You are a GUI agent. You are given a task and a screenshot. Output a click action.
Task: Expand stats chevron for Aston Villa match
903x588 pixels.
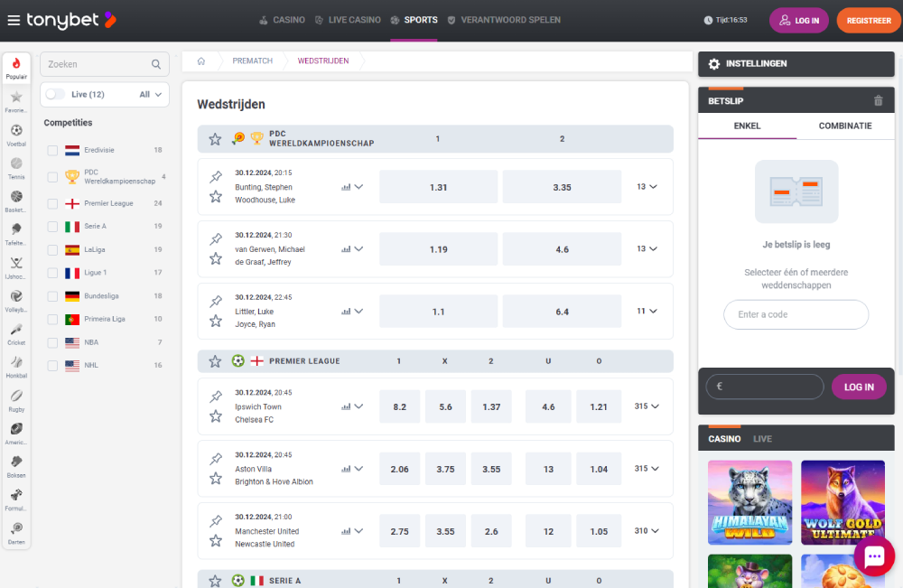coord(358,468)
